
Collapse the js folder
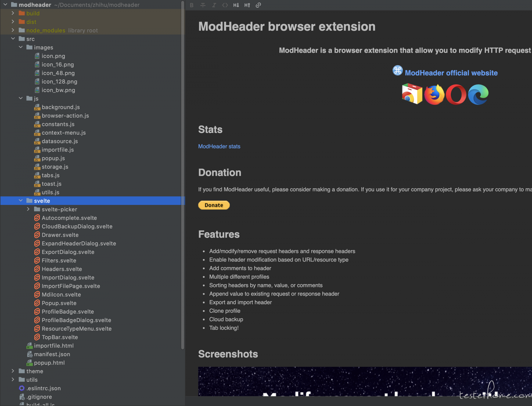pyautogui.click(x=21, y=98)
